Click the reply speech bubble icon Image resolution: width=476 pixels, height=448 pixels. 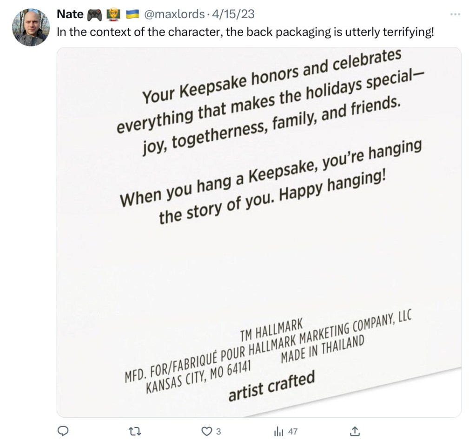pyautogui.click(x=63, y=432)
